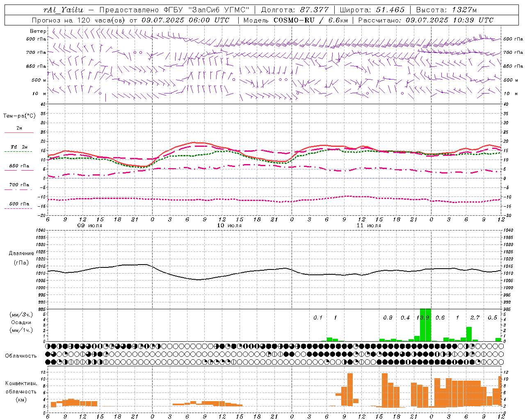Click the (гПа) unit label under Давление
Viewport: 525px width, 420px height.
tap(21, 263)
